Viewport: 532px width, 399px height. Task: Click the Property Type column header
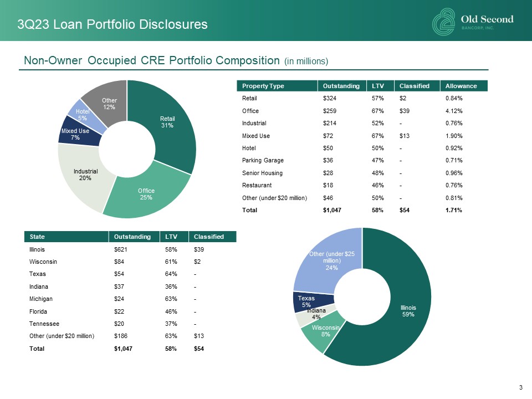(x=257, y=86)
